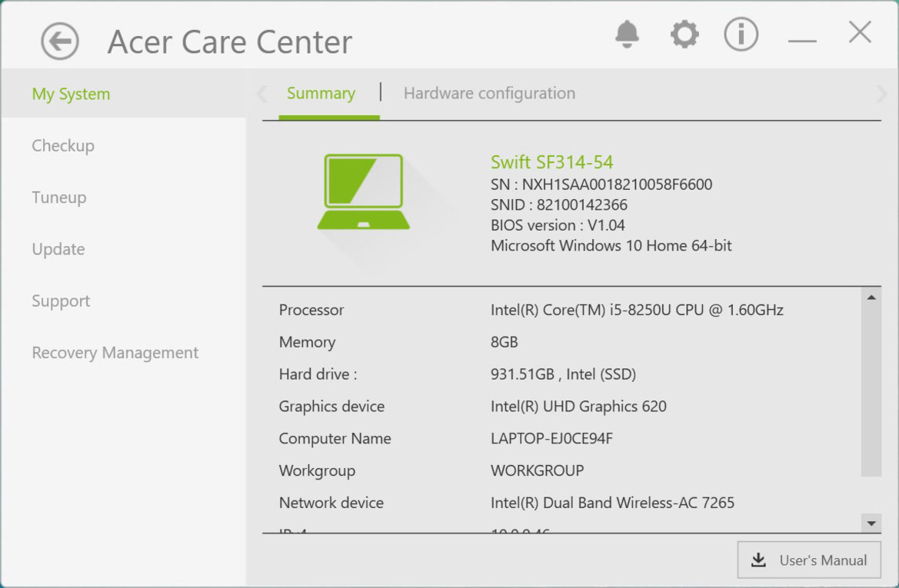Close the Acer Care Center window
The height and width of the screenshot is (588, 899).
click(860, 32)
